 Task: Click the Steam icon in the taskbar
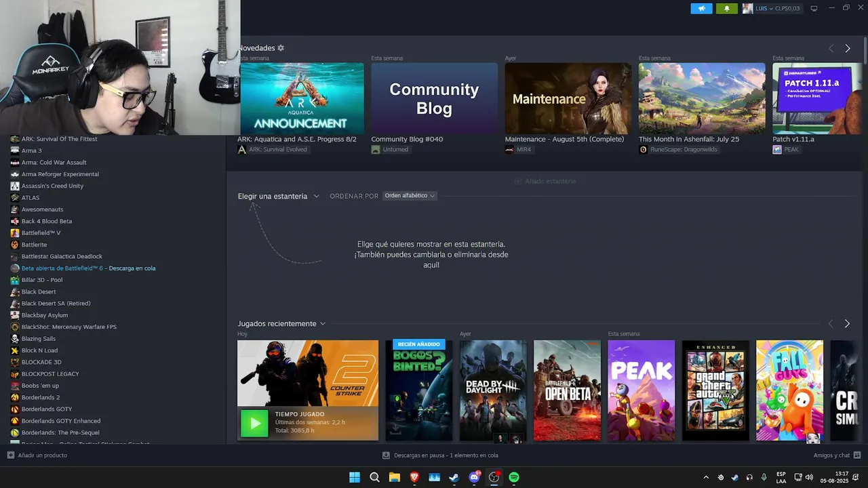[454, 477]
